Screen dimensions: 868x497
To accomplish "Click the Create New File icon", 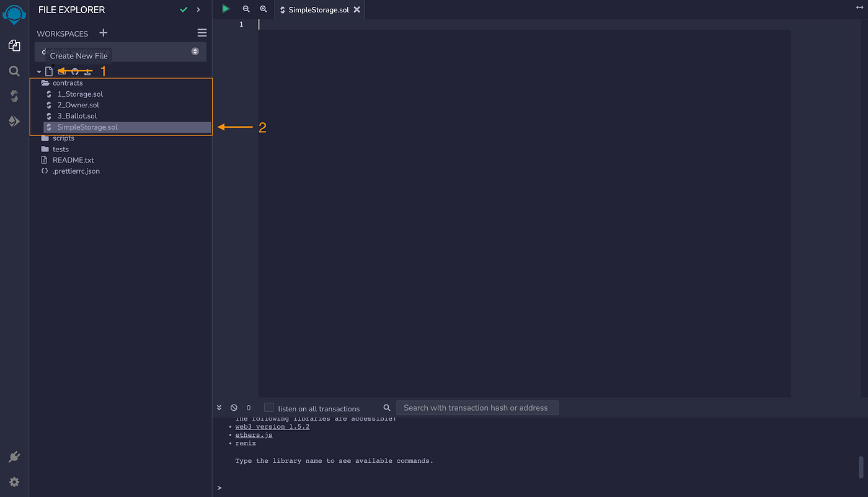I will (49, 72).
